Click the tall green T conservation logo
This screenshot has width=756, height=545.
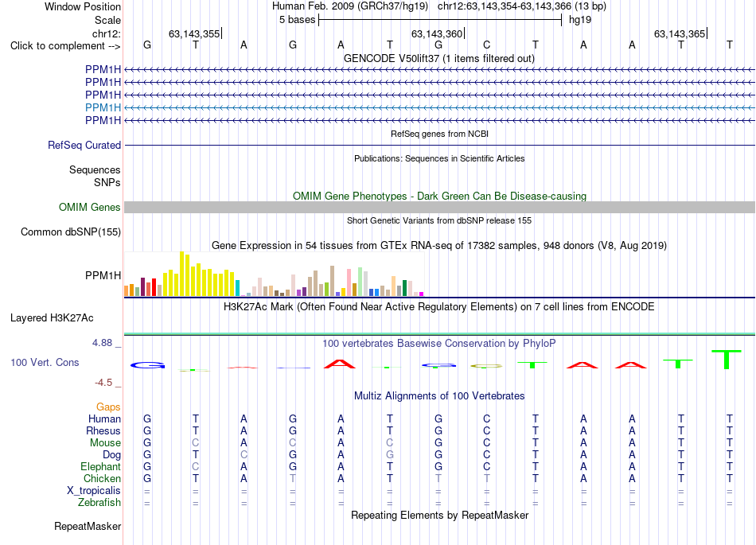click(x=726, y=360)
